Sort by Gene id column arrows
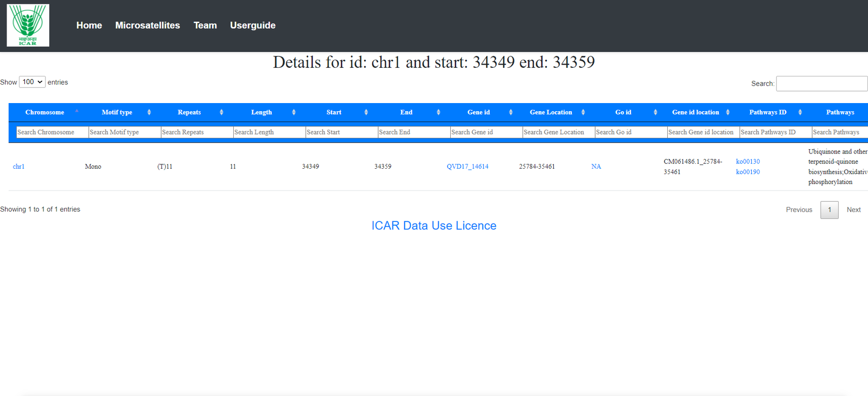The height and width of the screenshot is (396, 868). [510, 112]
